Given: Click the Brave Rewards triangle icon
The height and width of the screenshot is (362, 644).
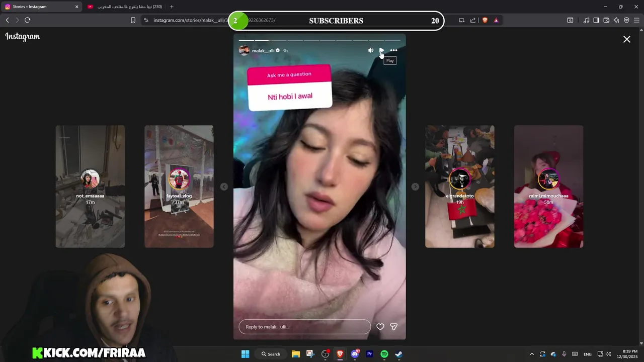Looking at the screenshot, I should [496, 20].
